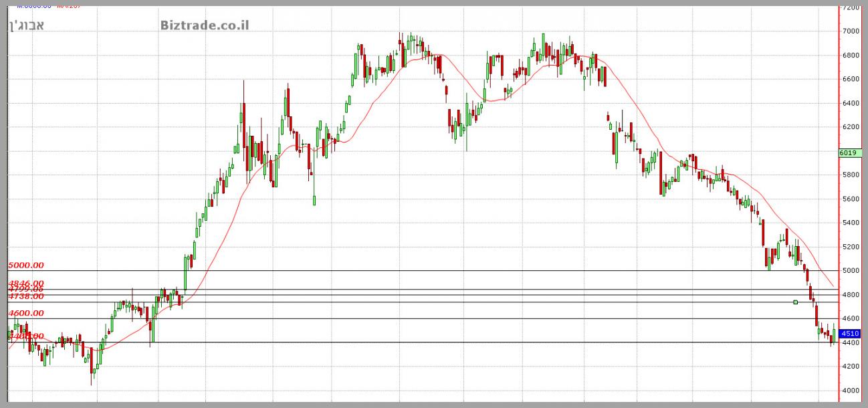Click the red MA(20) indicator label
The image size is (868, 408).
pos(69,5)
